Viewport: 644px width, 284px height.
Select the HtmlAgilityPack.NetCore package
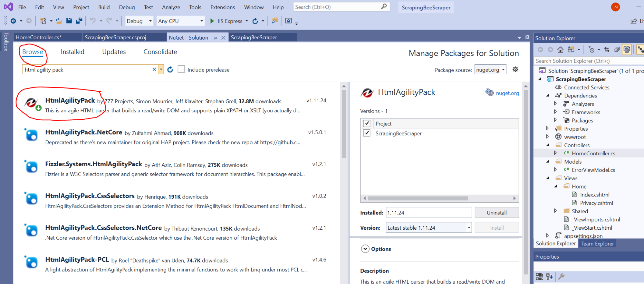tap(176, 137)
